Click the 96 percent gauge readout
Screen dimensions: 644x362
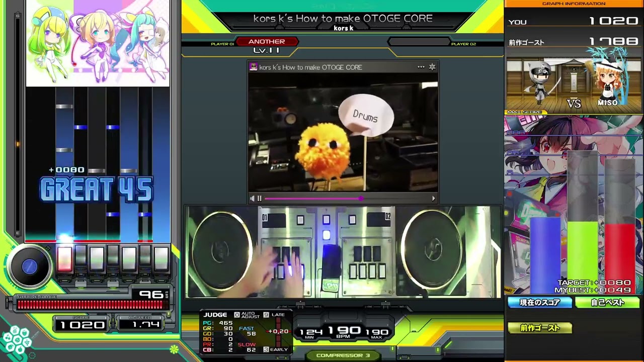coord(151,294)
